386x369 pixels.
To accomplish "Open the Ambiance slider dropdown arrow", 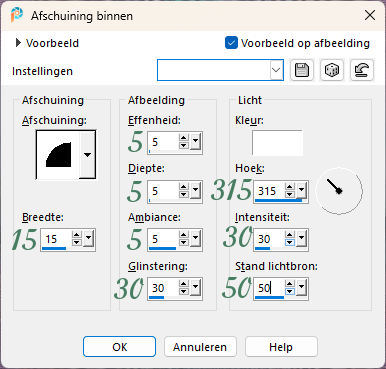I will [195, 239].
